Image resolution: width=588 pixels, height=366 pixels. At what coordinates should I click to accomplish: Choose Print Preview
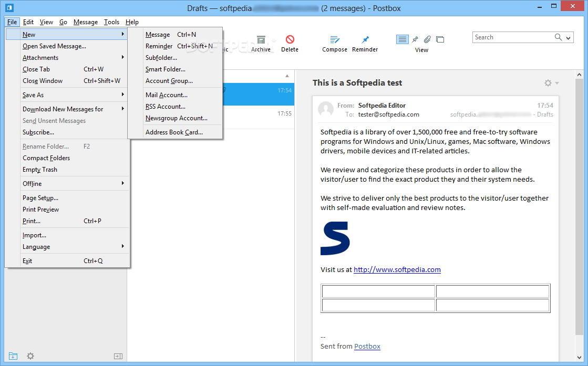[67, 210]
